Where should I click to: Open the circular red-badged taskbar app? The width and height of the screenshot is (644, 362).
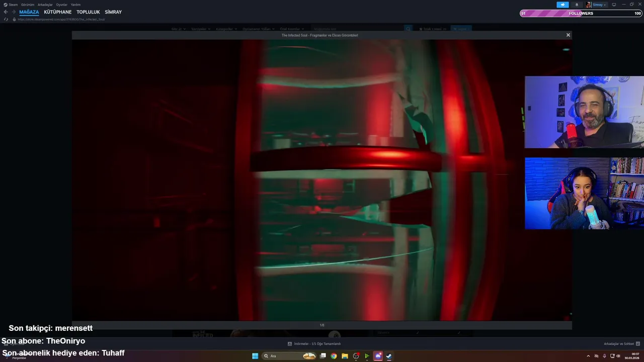pyautogui.click(x=356, y=356)
